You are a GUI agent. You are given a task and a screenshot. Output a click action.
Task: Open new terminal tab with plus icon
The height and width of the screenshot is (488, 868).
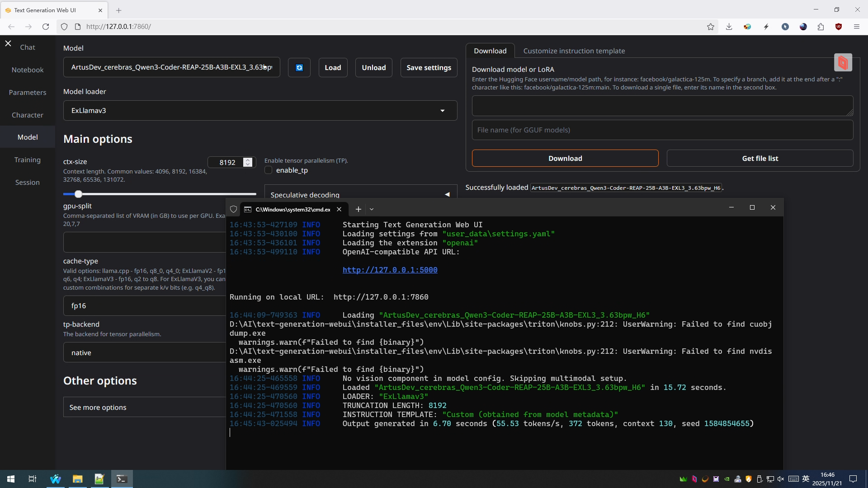coord(359,209)
